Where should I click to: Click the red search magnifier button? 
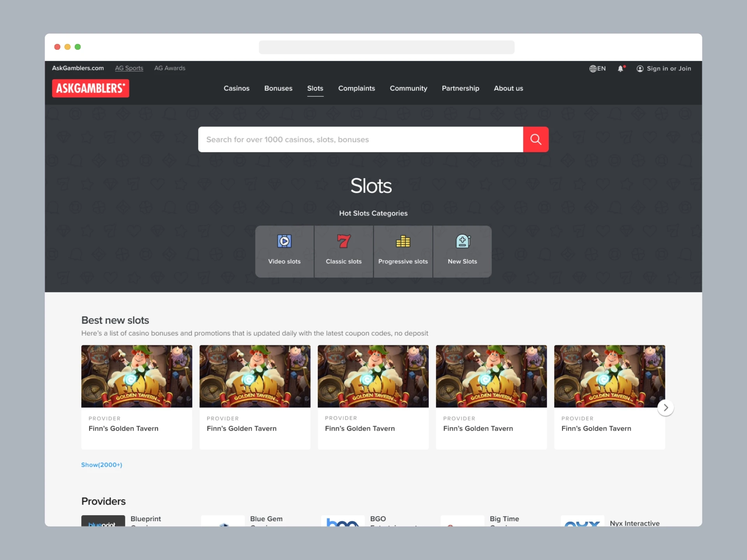click(535, 139)
